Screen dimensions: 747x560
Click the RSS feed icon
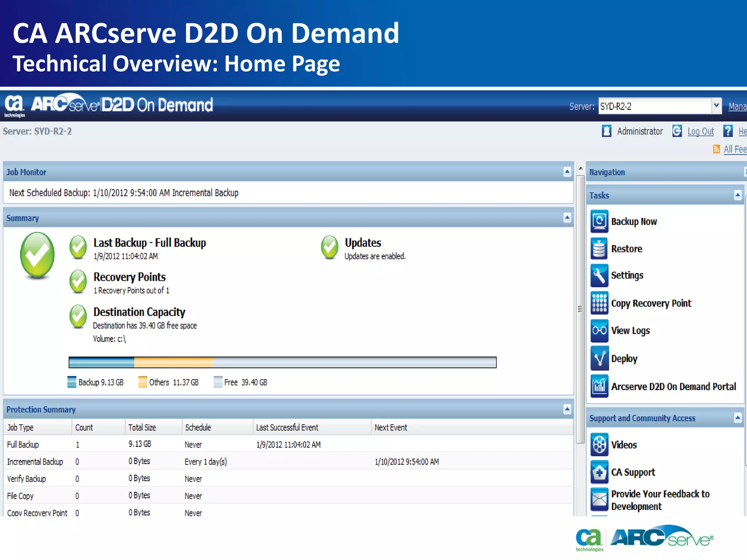(x=716, y=149)
